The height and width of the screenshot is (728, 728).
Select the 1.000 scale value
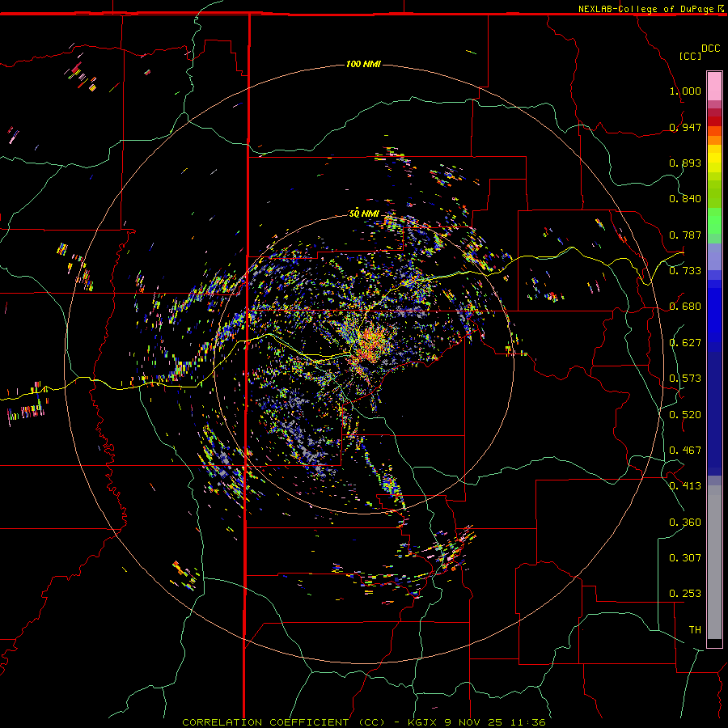685,91
